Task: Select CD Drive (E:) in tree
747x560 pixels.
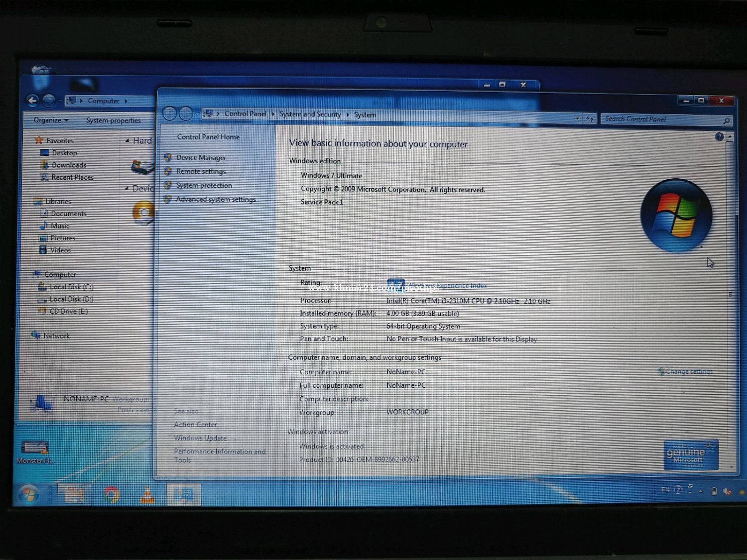Action: [69, 312]
